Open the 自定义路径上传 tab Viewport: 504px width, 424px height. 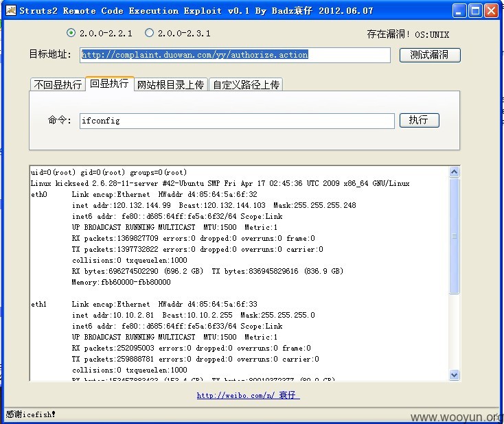246,84
